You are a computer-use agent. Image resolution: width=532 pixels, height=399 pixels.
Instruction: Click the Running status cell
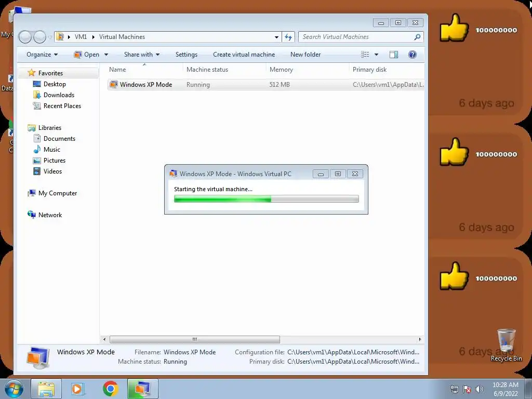tap(198, 85)
